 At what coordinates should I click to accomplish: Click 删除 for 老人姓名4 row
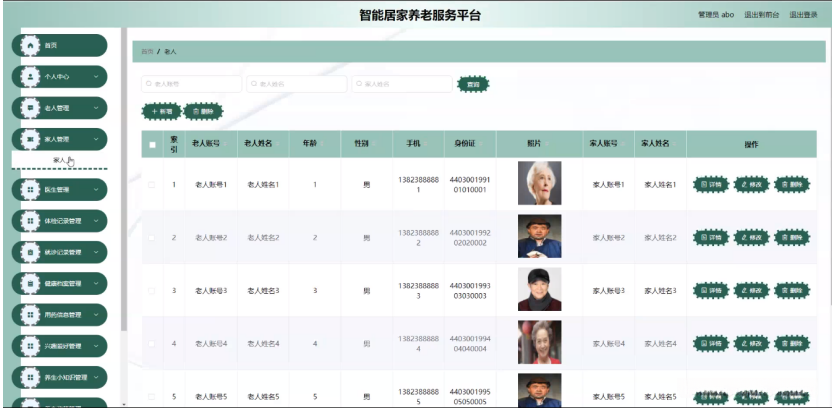point(792,344)
